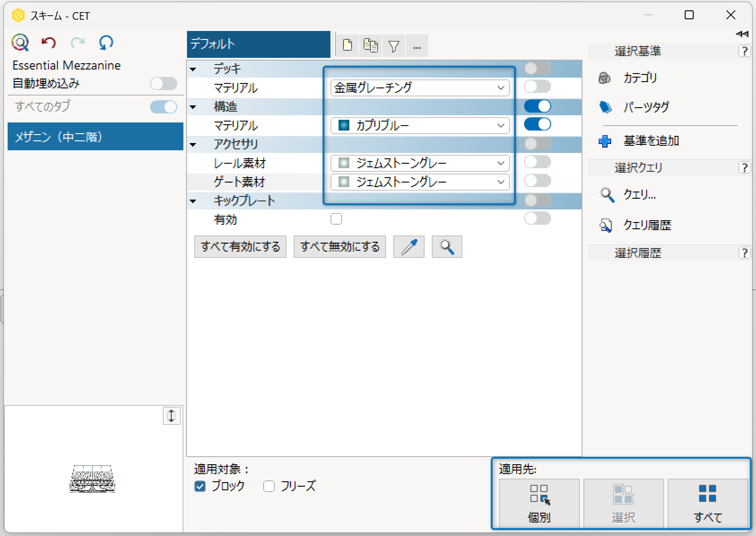Collapse the キックプレート group
The image size is (756, 536).
click(193, 201)
